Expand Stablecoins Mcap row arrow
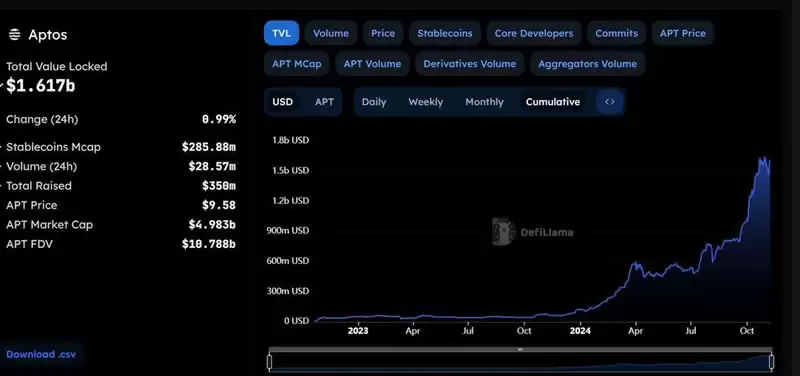 2,147
